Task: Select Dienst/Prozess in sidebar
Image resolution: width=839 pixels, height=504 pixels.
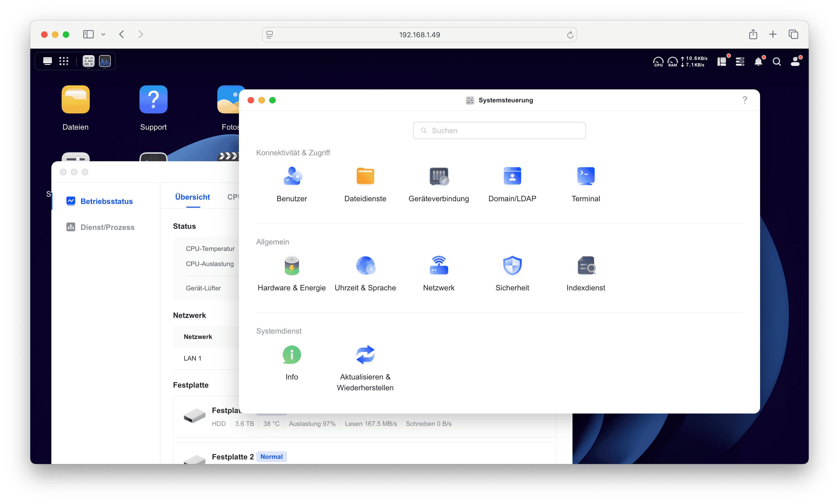Action: point(107,227)
